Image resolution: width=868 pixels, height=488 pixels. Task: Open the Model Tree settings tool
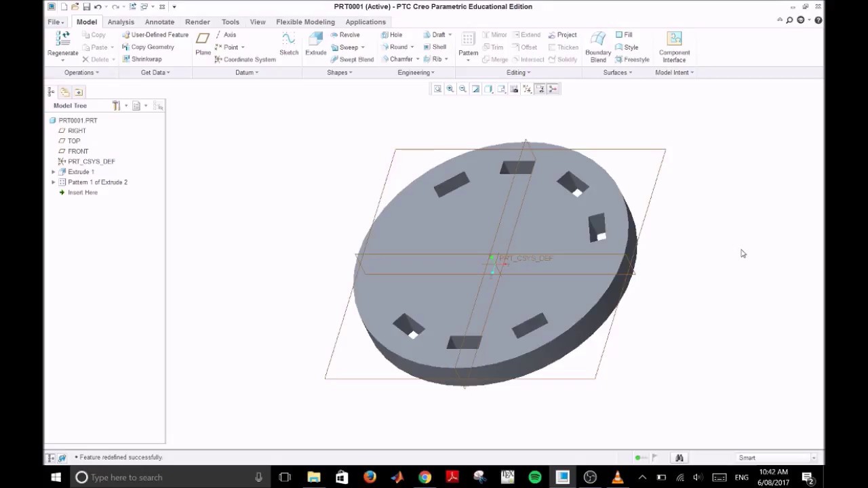116,106
